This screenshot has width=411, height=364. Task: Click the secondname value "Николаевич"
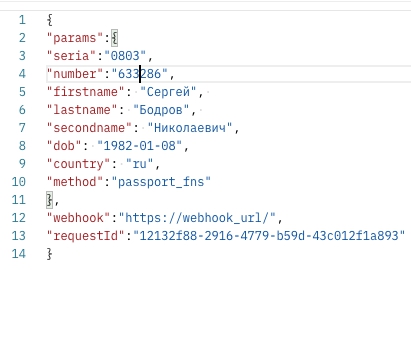tap(190, 128)
